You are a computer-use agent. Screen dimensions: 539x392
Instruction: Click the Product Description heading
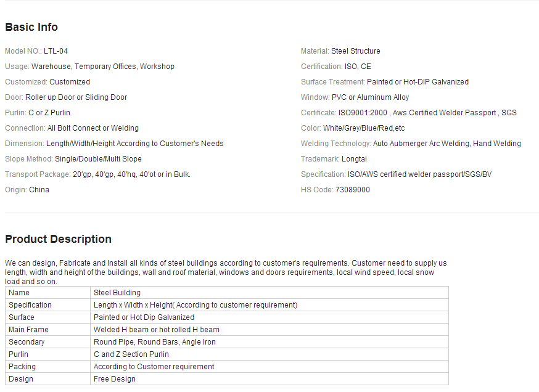(59, 239)
